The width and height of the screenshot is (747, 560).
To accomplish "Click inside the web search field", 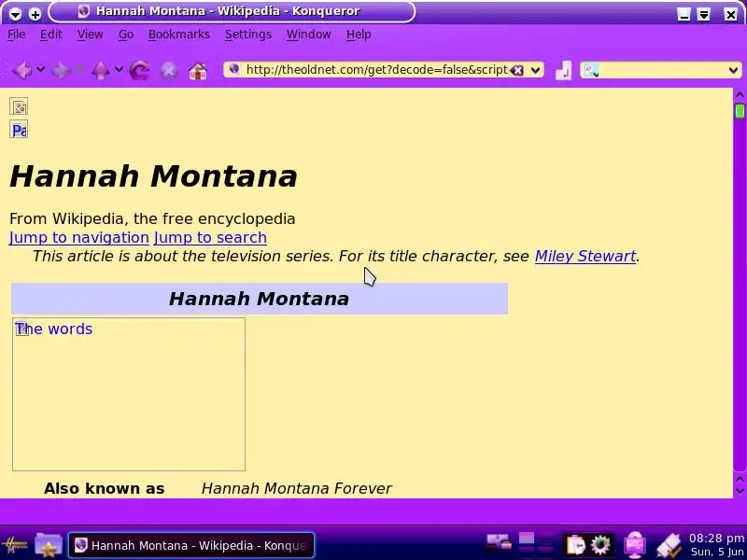I will click(x=662, y=71).
